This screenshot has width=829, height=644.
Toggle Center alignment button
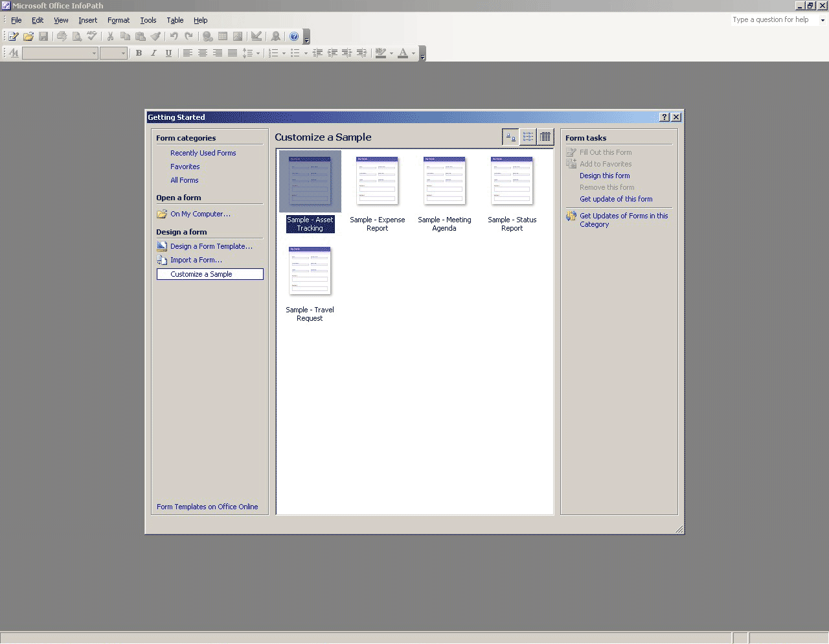(203, 53)
